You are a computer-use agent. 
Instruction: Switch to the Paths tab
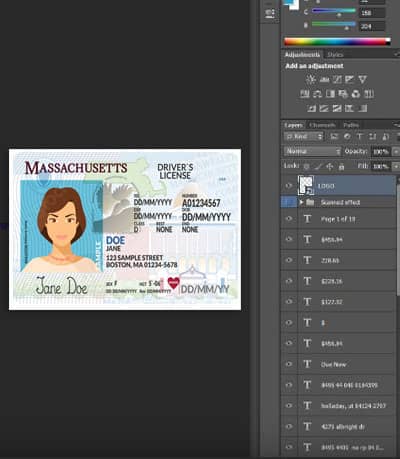tap(351, 125)
